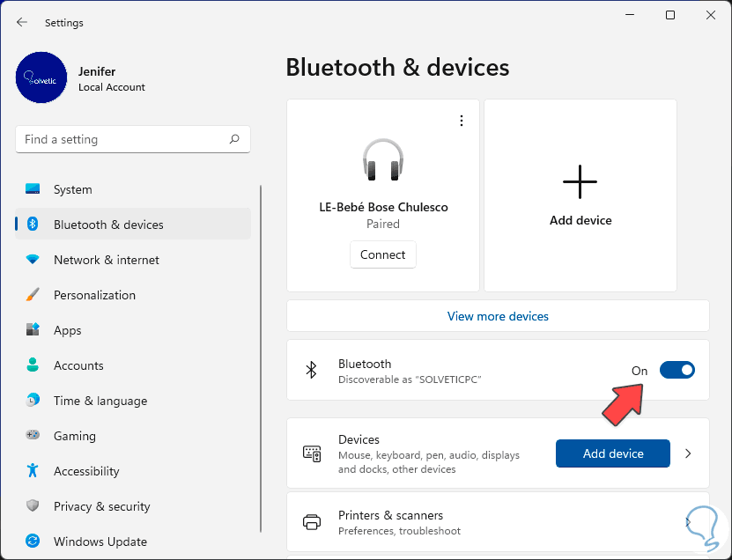Image resolution: width=732 pixels, height=560 pixels.
Task: Click the Privacy & security shield icon
Action: [x=33, y=506]
